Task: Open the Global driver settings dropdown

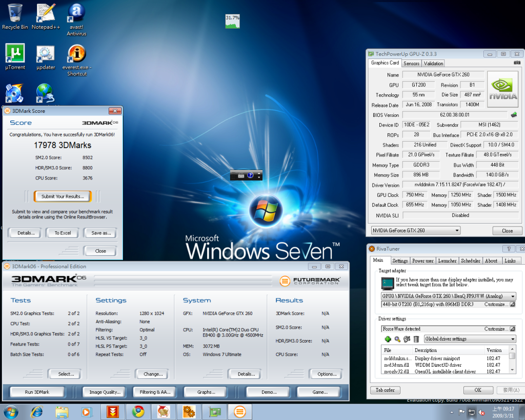Action: [x=512, y=339]
